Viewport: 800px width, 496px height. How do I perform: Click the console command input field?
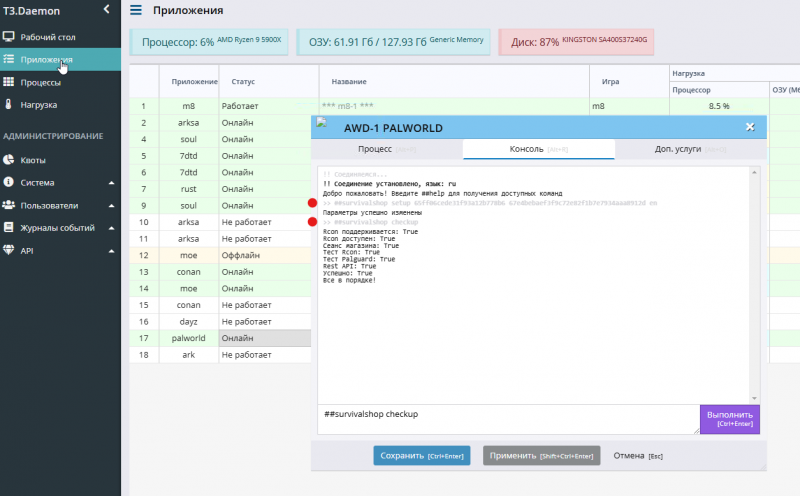[x=508, y=419]
